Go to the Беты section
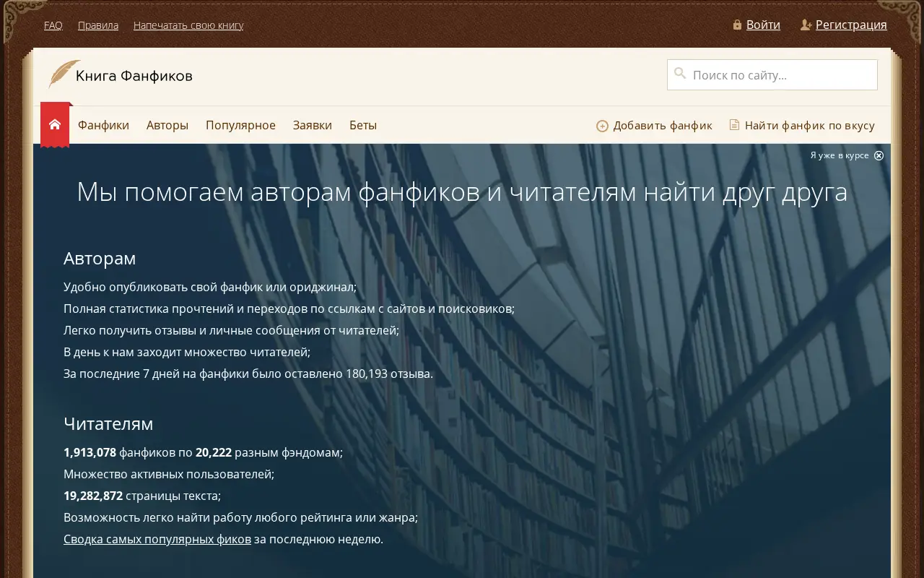924x578 pixels. [363, 125]
